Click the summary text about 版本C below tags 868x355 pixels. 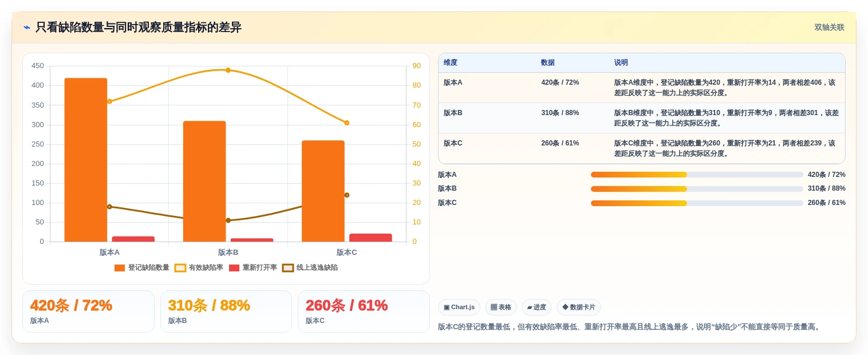click(630, 327)
